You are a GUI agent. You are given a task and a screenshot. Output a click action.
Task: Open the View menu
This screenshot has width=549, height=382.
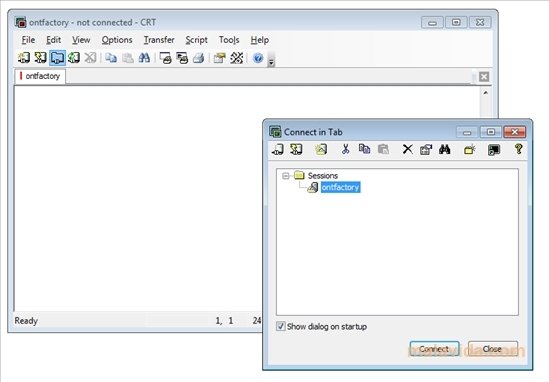(x=81, y=40)
